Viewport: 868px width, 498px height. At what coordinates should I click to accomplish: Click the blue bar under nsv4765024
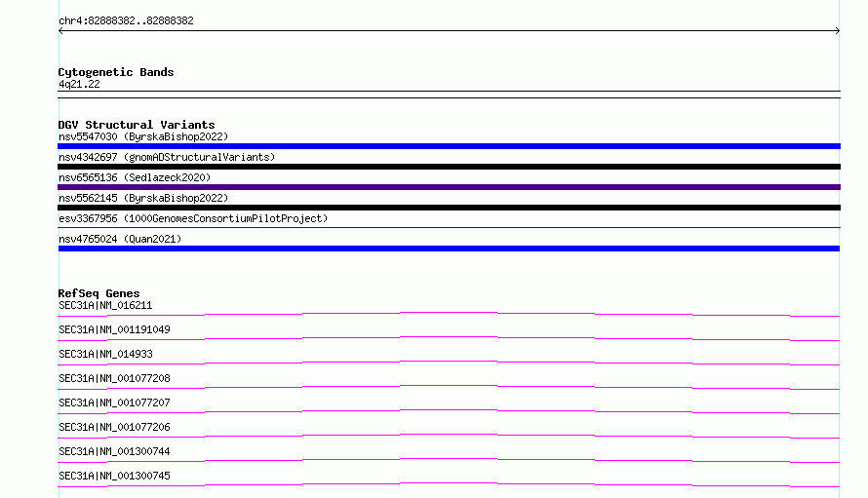449,249
